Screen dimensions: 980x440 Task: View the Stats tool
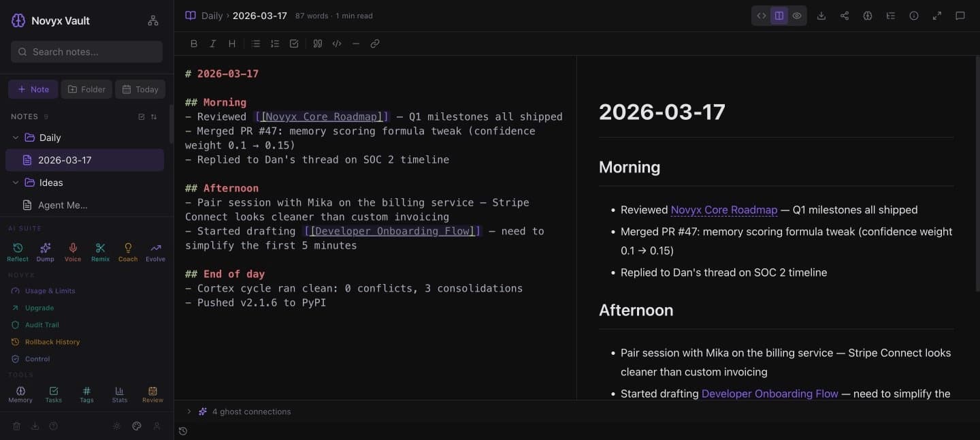tap(119, 394)
